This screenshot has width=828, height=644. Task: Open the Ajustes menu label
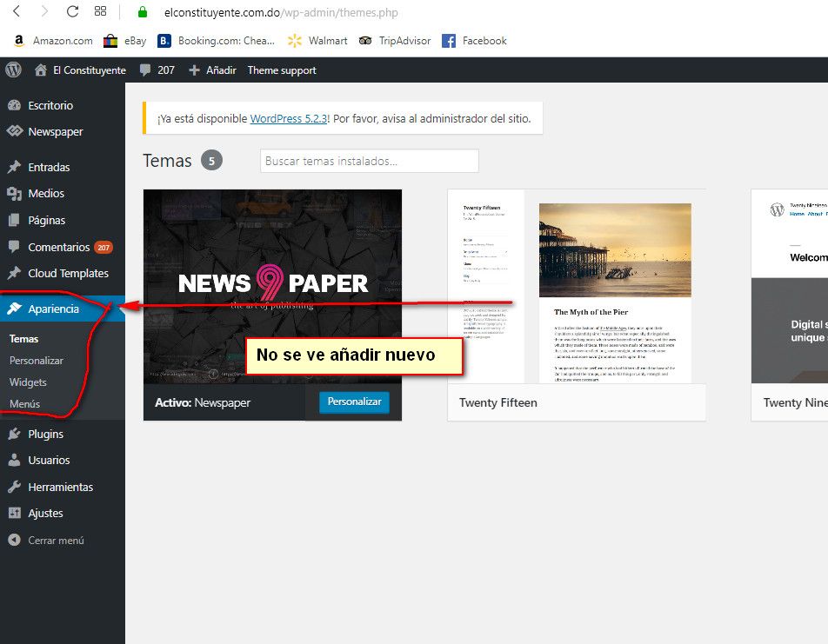[45, 513]
